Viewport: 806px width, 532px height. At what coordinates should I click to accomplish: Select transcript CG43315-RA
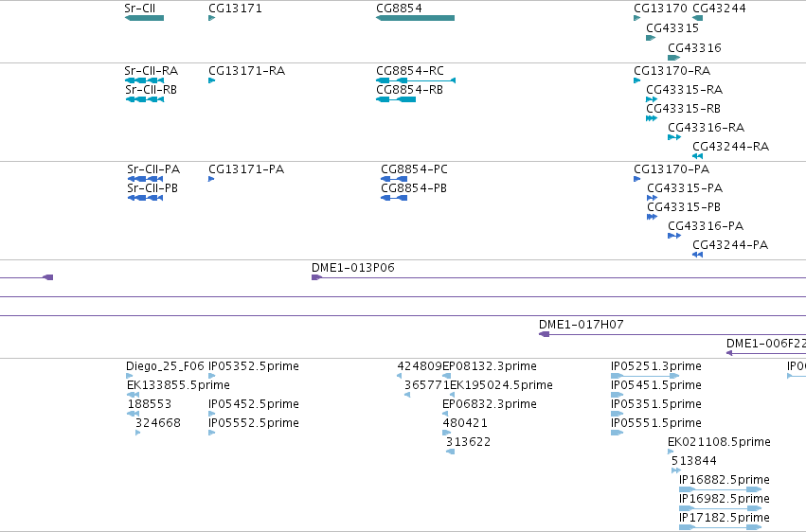[652, 99]
